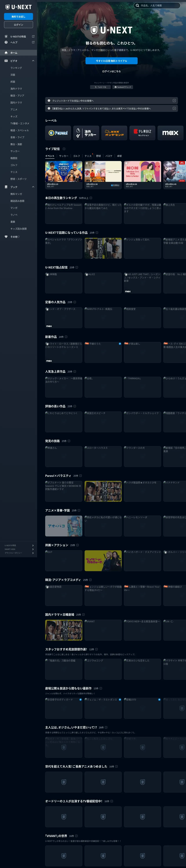Select the サッカー live tab
This screenshot has height=868, width=186.
tap(63, 156)
